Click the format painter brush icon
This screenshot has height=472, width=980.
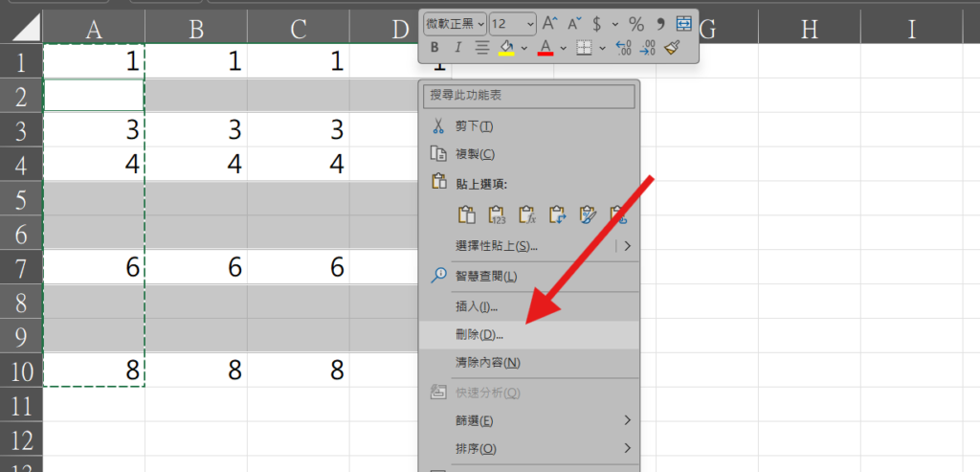pyautogui.click(x=672, y=47)
